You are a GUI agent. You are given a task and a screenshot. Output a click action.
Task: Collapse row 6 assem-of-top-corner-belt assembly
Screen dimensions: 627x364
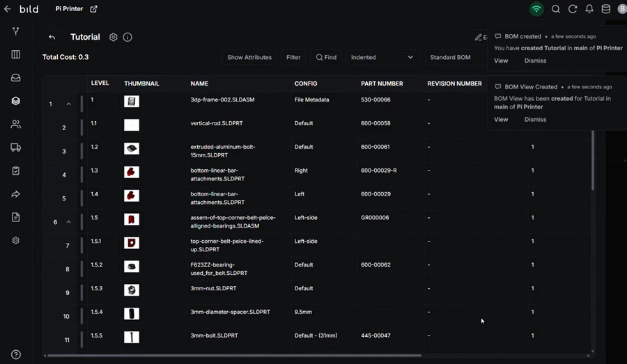click(x=68, y=222)
